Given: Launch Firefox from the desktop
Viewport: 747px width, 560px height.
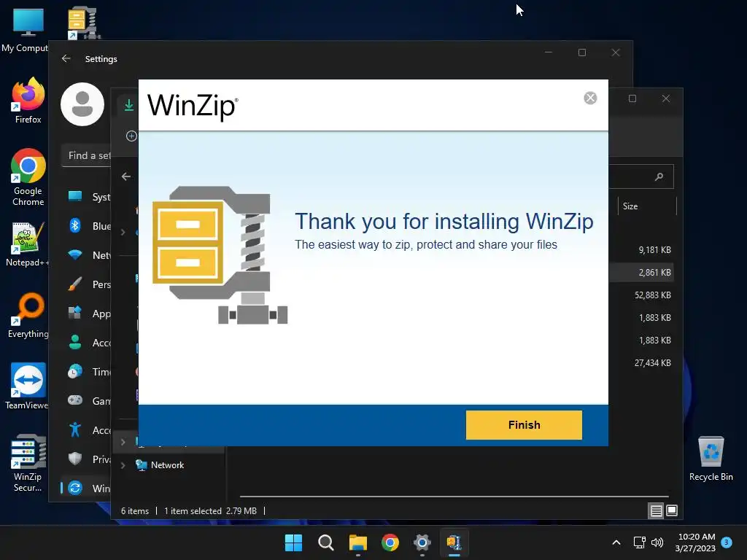Looking at the screenshot, I should pyautogui.click(x=28, y=101).
